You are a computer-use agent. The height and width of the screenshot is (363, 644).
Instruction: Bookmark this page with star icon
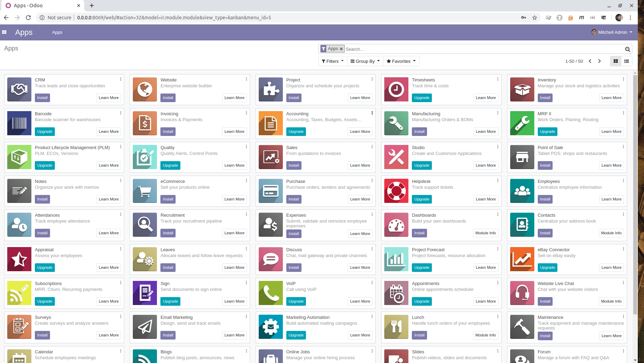tap(535, 18)
